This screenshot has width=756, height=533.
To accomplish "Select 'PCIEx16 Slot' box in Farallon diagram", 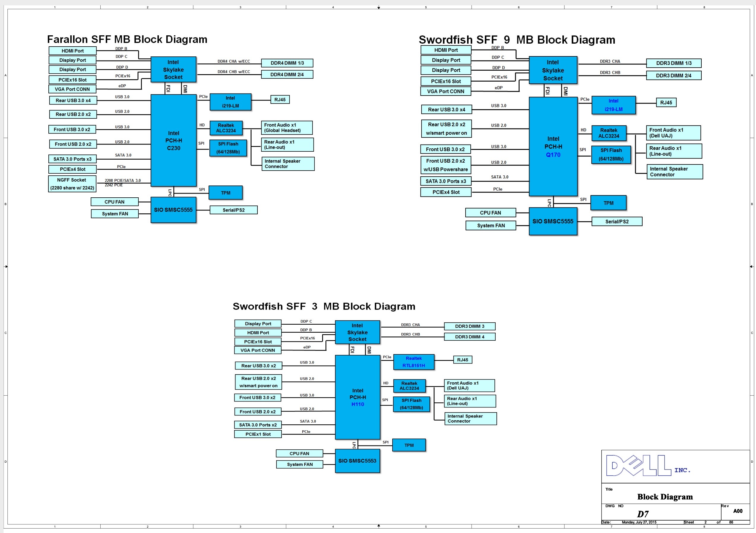I will tap(72, 80).
